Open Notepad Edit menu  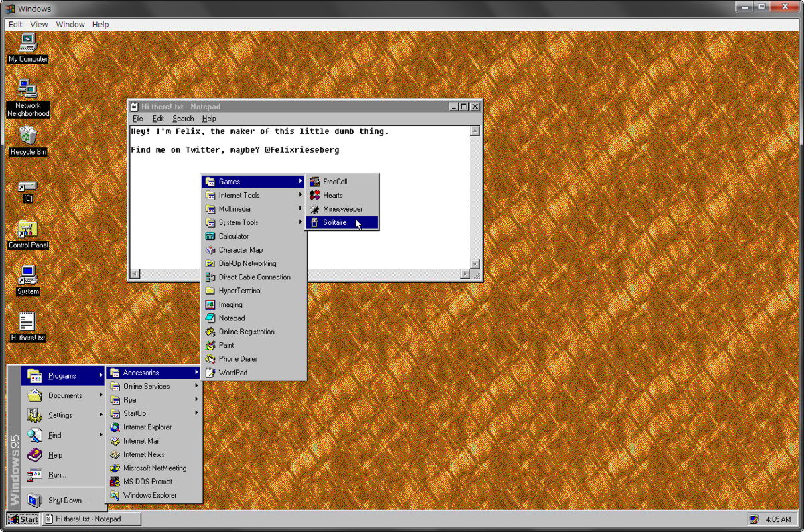(x=158, y=119)
